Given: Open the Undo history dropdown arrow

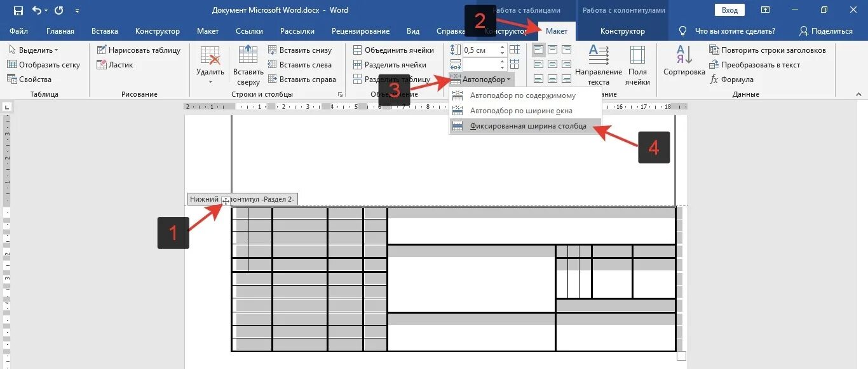Looking at the screenshot, I should [46, 11].
